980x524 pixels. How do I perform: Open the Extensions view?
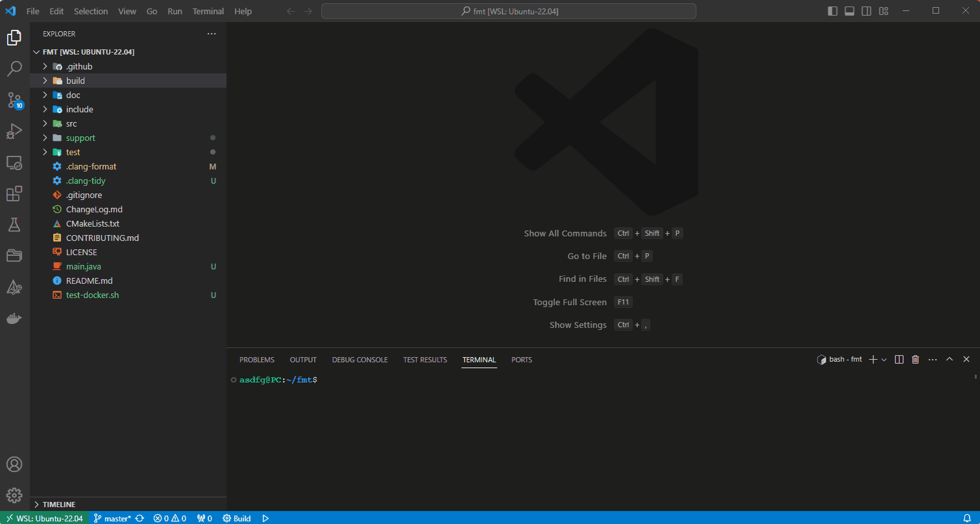[x=14, y=193]
